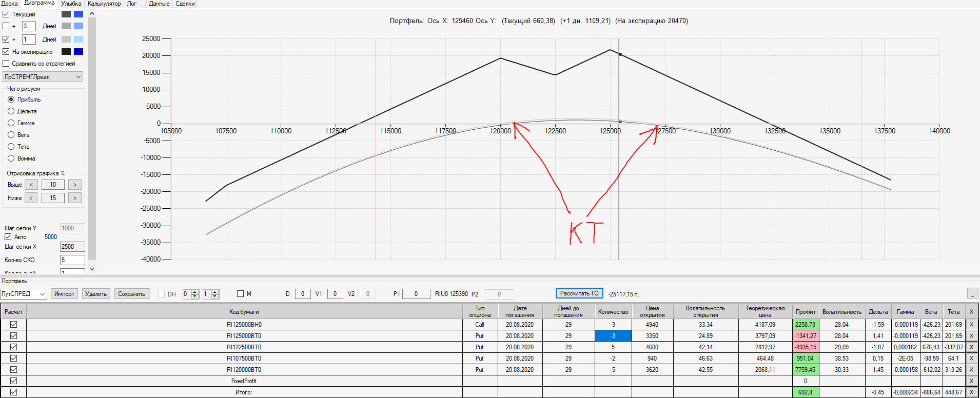
Task: Pick the dark blue swatch for 'На экспирацию'
Action: (x=79, y=51)
